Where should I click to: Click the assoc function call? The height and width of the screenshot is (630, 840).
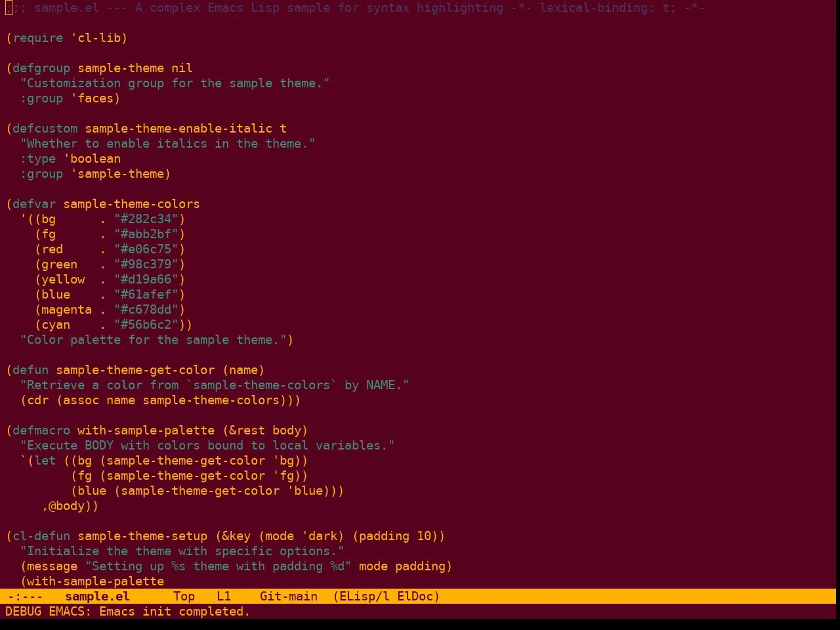point(81,400)
